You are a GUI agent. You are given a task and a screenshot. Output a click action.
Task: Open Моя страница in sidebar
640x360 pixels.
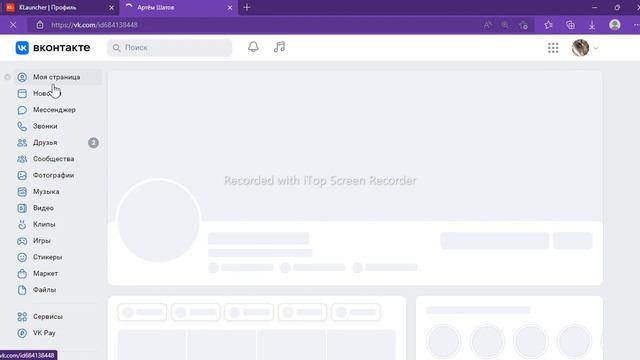[58, 77]
